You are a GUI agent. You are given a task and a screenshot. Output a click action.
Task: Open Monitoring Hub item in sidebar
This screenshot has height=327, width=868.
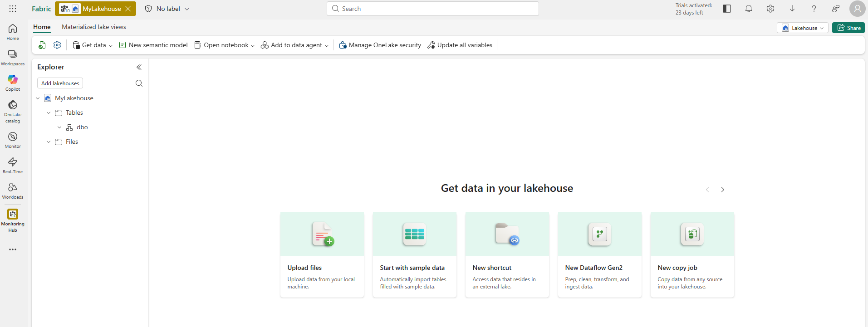pos(13,220)
